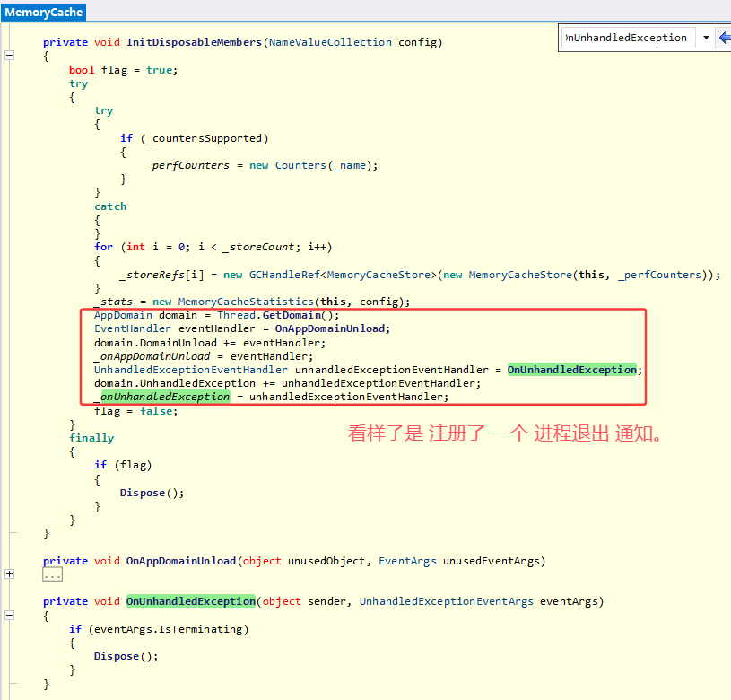Click the collapsed ellipsis box under OnAppDomainUnload
This screenshot has height=700, width=731.
[53, 575]
